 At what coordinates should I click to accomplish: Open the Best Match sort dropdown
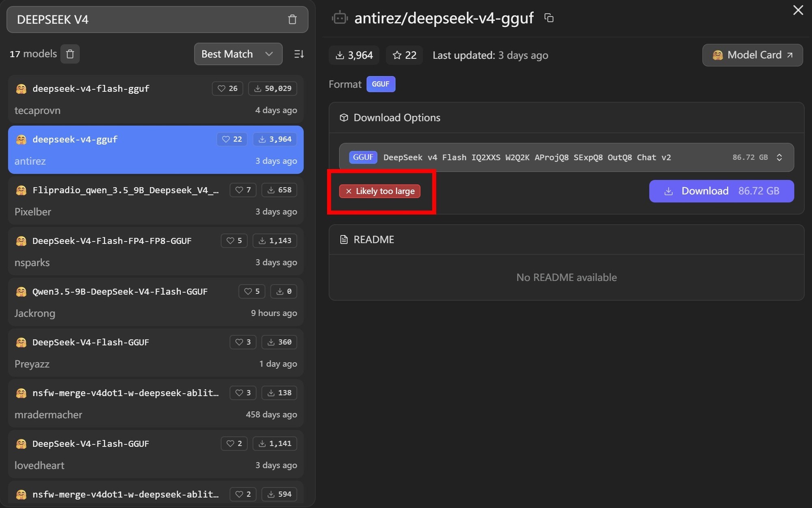(x=238, y=54)
